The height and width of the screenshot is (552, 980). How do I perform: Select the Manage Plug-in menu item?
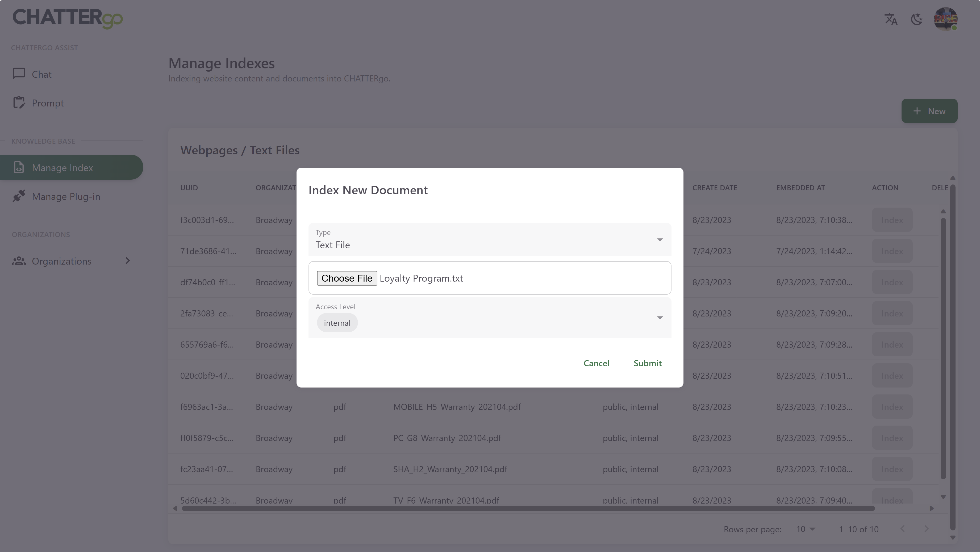66,196
